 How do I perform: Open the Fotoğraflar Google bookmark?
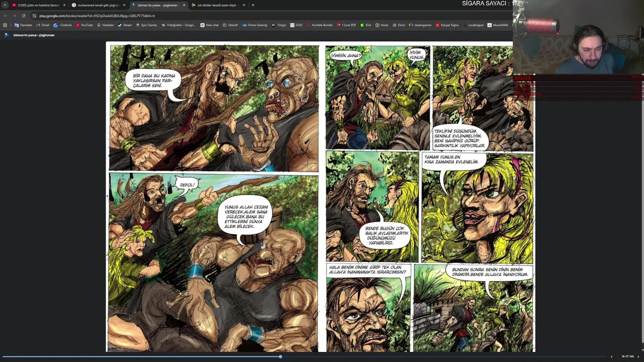point(178,25)
